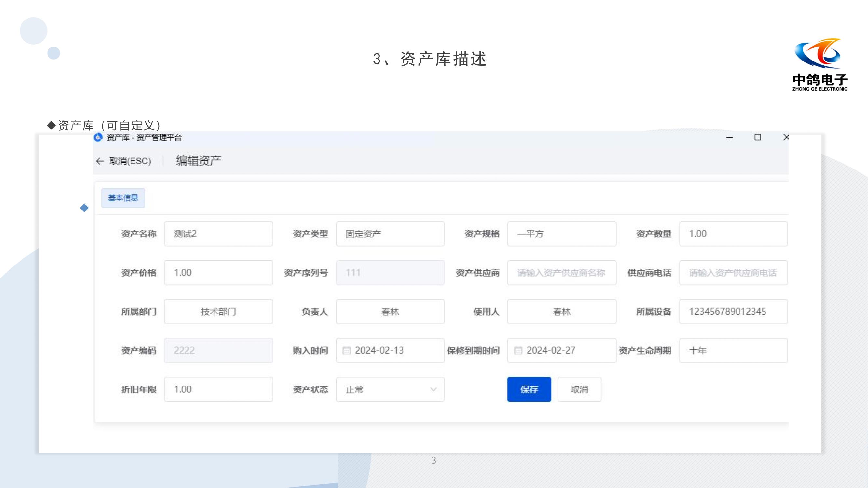The width and height of the screenshot is (868, 488).
Task: Click the app logo icon in title bar
Action: [98, 137]
